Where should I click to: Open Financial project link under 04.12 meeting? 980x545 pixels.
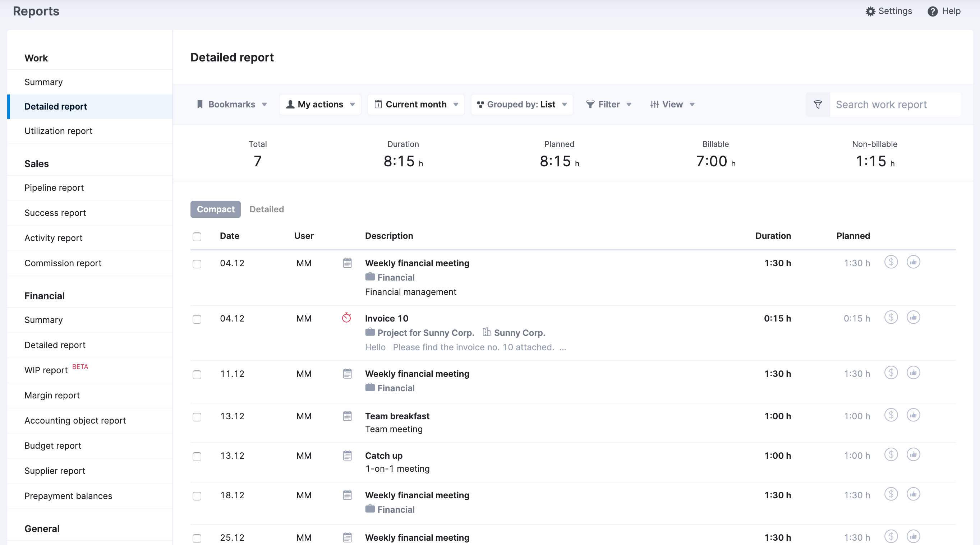(396, 278)
